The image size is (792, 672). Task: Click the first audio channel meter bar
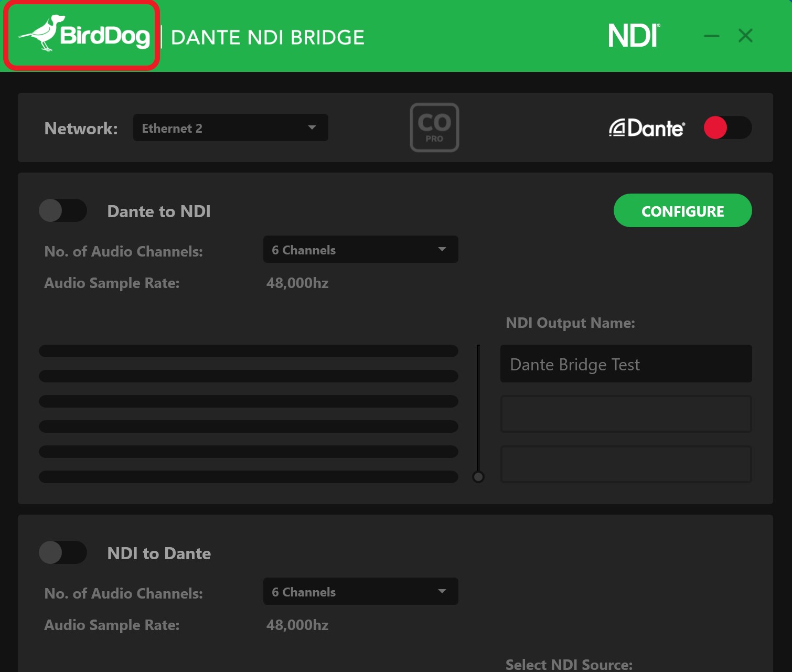pyautogui.click(x=249, y=351)
